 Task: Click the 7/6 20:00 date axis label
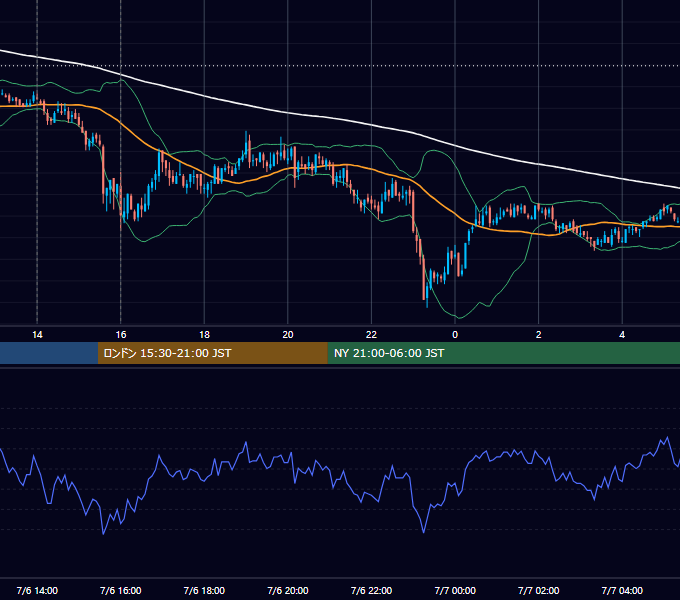288,590
